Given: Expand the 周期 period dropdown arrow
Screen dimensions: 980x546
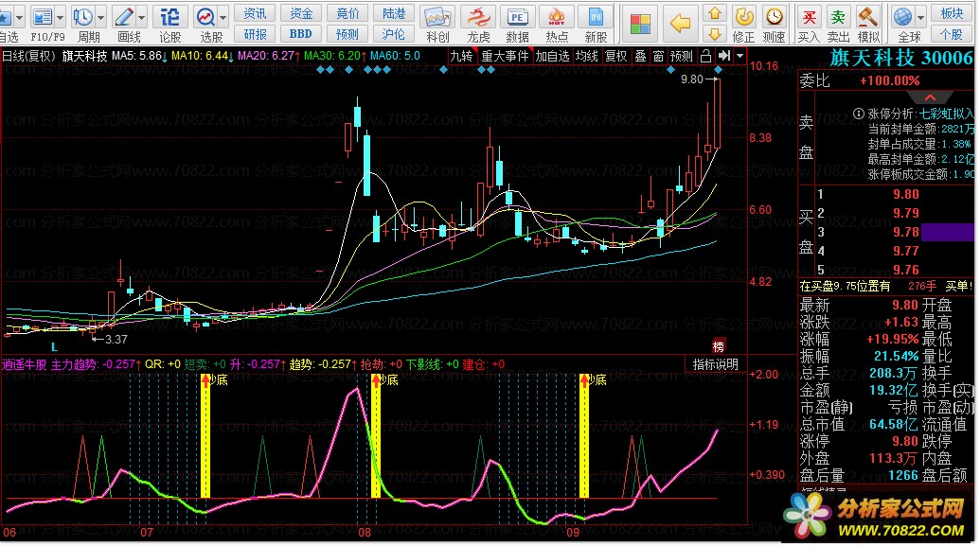Looking at the screenshot, I should coord(100,17).
